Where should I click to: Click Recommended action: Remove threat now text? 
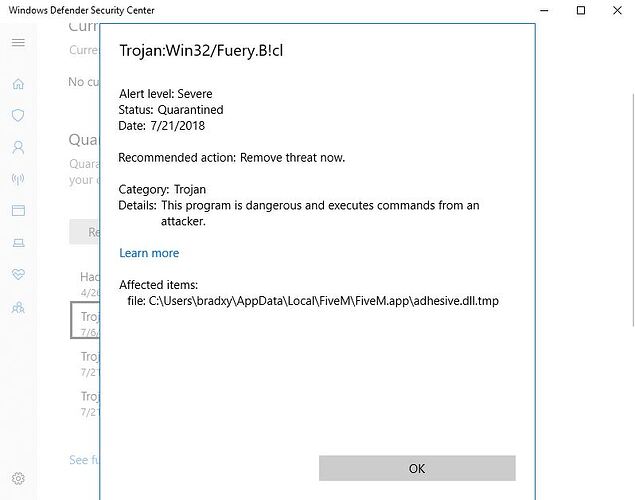pyautogui.click(x=232, y=157)
